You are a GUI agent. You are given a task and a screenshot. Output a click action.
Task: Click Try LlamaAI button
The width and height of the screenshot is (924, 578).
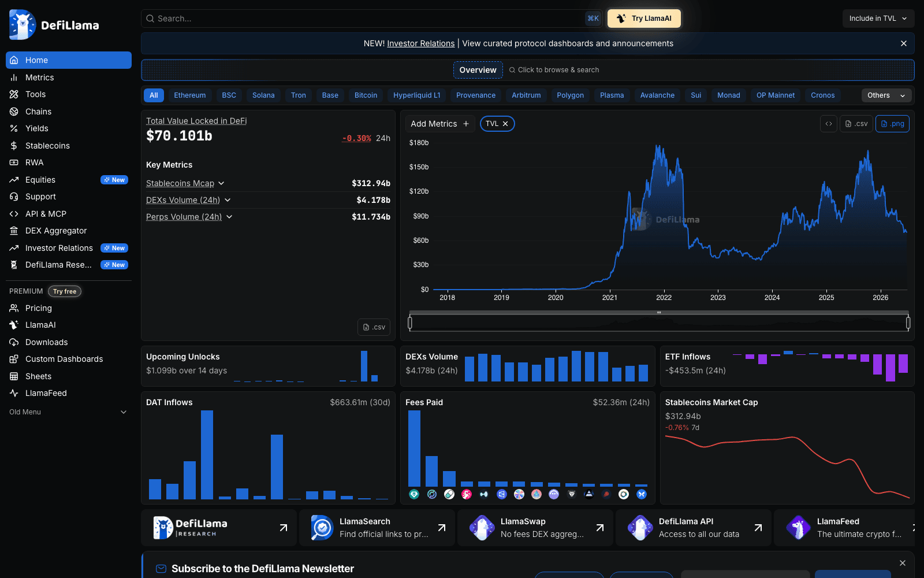pyautogui.click(x=644, y=18)
